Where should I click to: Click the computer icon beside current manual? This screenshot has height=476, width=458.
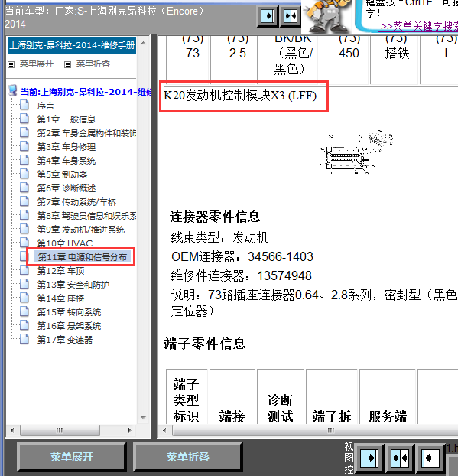(13, 91)
